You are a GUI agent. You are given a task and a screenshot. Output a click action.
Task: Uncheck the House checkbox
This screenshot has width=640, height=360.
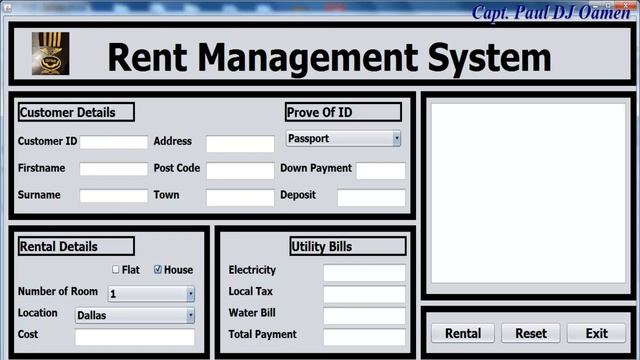click(x=158, y=269)
